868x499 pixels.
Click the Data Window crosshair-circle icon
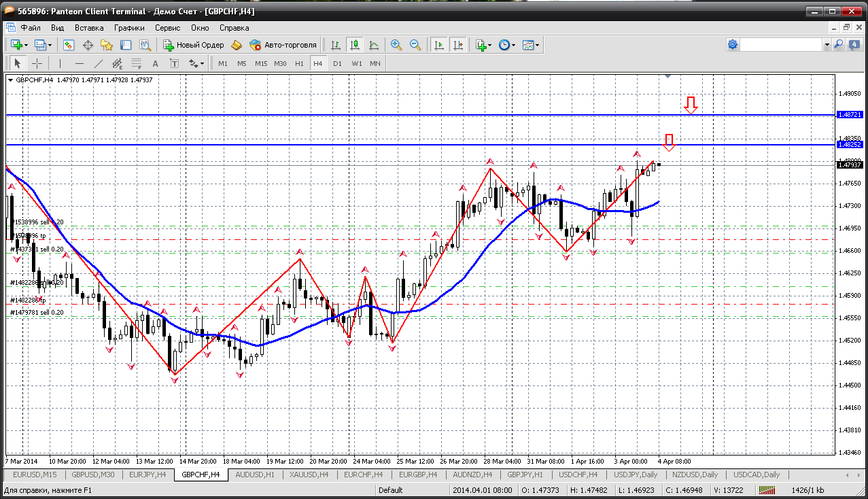pos(88,45)
